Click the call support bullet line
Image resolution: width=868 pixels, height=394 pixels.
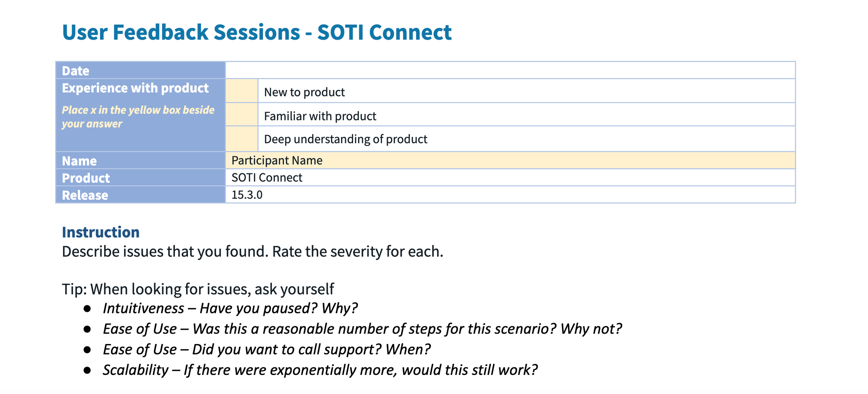coord(266,349)
